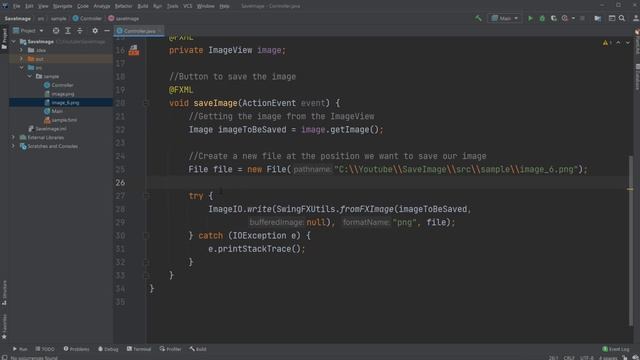Open the Profiler tool window

(171, 349)
